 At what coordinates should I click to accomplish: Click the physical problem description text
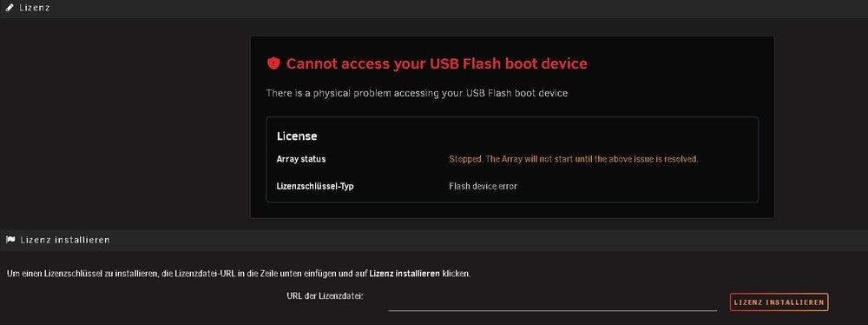[417, 93]
